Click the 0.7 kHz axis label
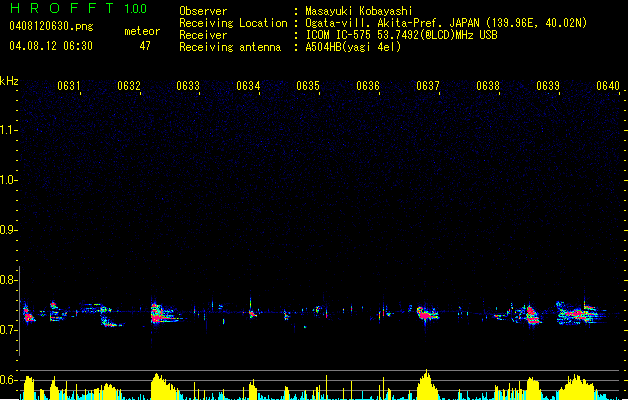The width and height of the screenshot is (629, 400). (x=8, y=330)
